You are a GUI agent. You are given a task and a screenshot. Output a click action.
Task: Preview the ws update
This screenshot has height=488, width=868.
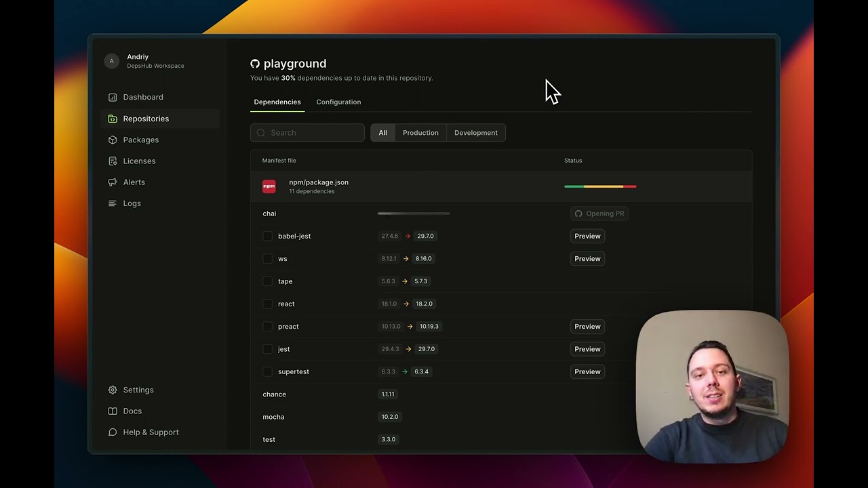click(x=587, y=258)
